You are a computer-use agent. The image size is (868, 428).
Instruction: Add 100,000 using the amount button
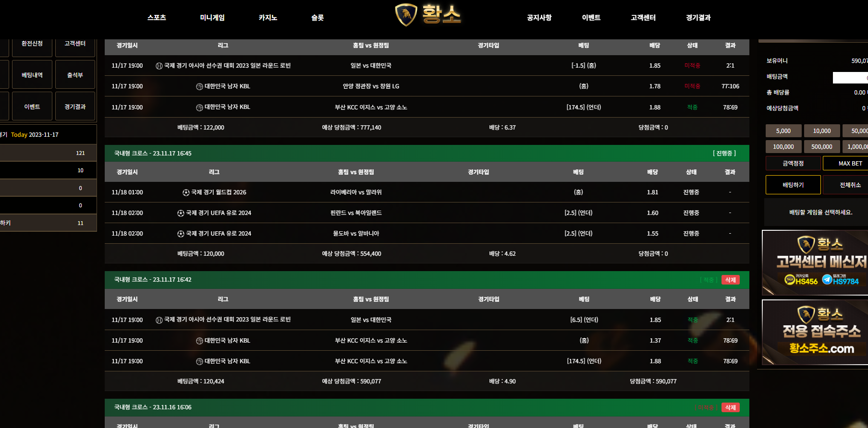[783, 147]
